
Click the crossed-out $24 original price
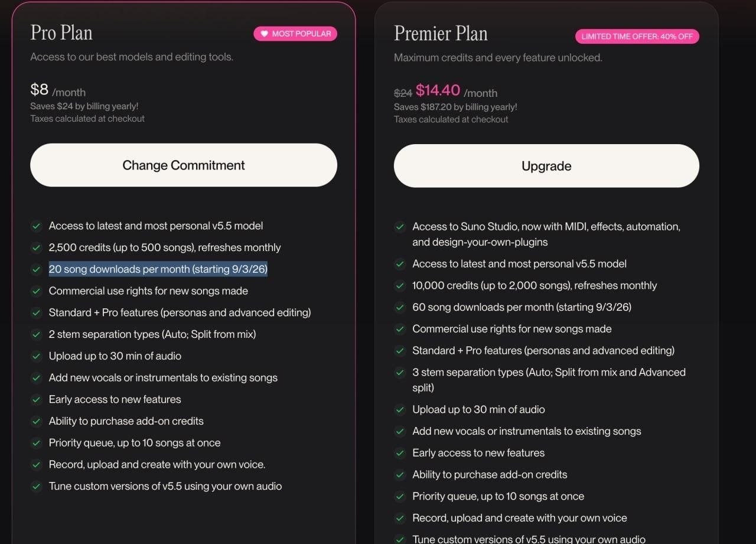403,93
